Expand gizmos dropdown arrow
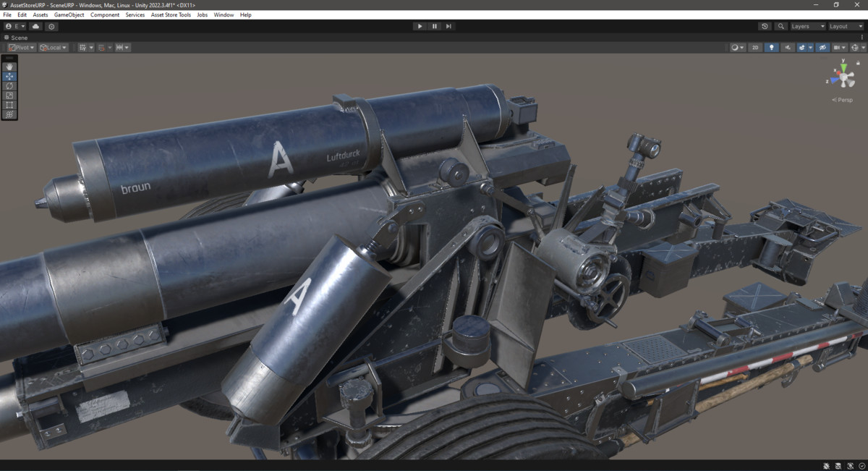The height and width of the screenshot is (471, 868). click(x=863, y=48)
